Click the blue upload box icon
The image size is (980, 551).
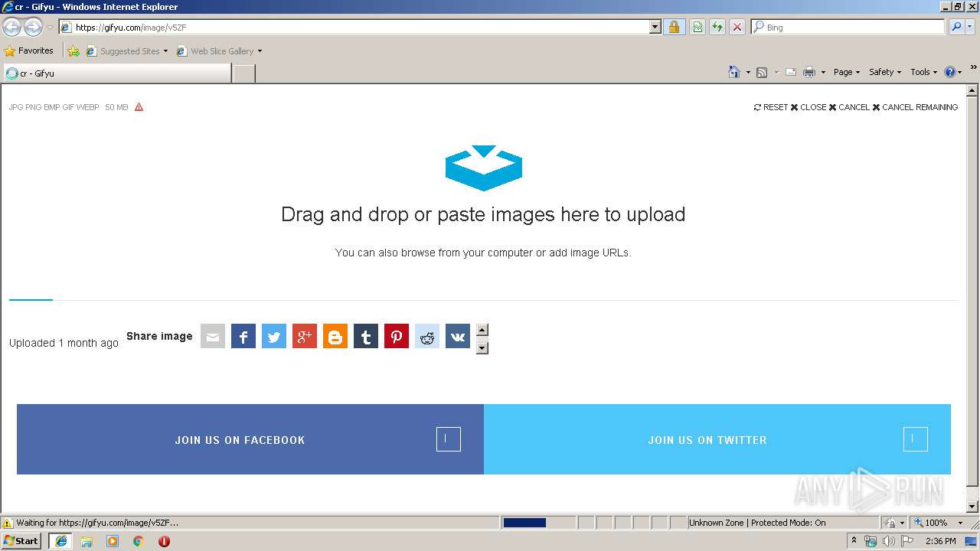point(484,168)
